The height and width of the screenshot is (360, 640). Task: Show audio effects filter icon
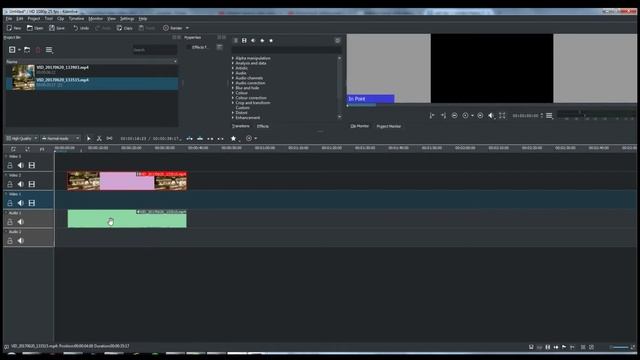coord(253,40)
